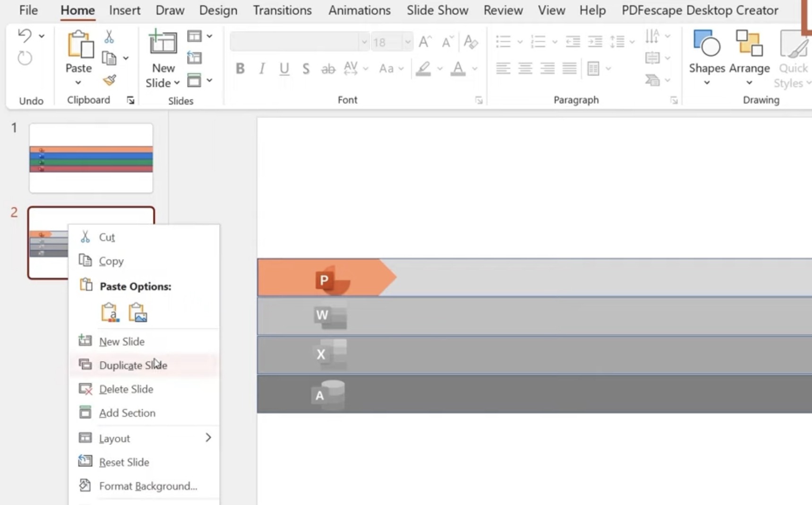The width and height of the screenshot is (812, 505).
Task: Open the Font dialog launcher
Action: 479,100
